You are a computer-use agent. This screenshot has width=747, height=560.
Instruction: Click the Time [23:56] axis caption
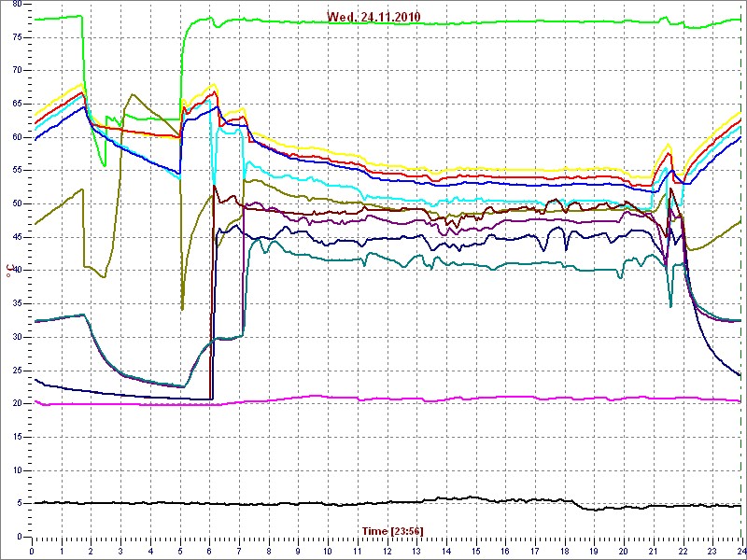click(392, 530)
